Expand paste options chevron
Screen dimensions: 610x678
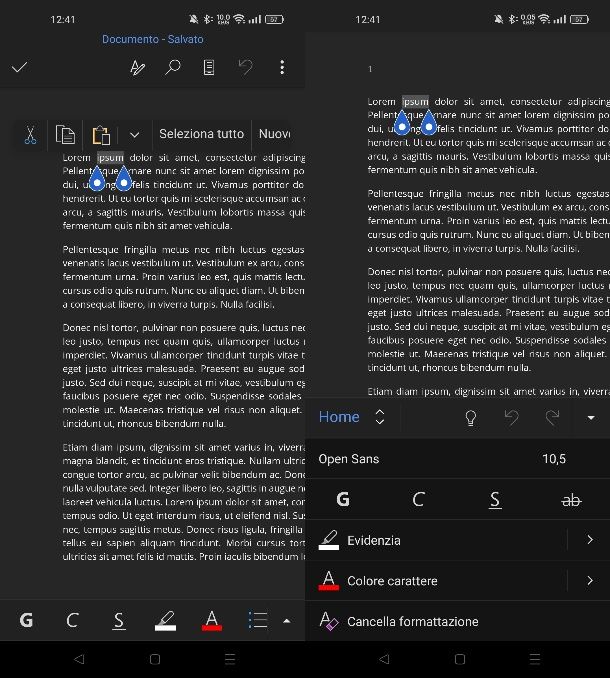coord(134,135)
